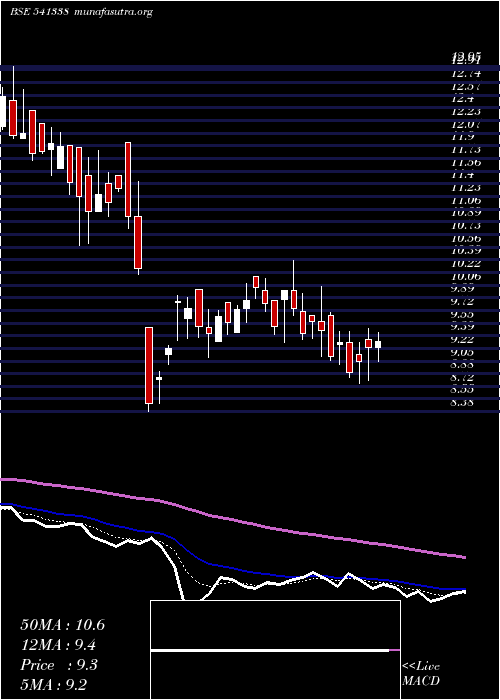Click the 11.9 price axis label

463,137
